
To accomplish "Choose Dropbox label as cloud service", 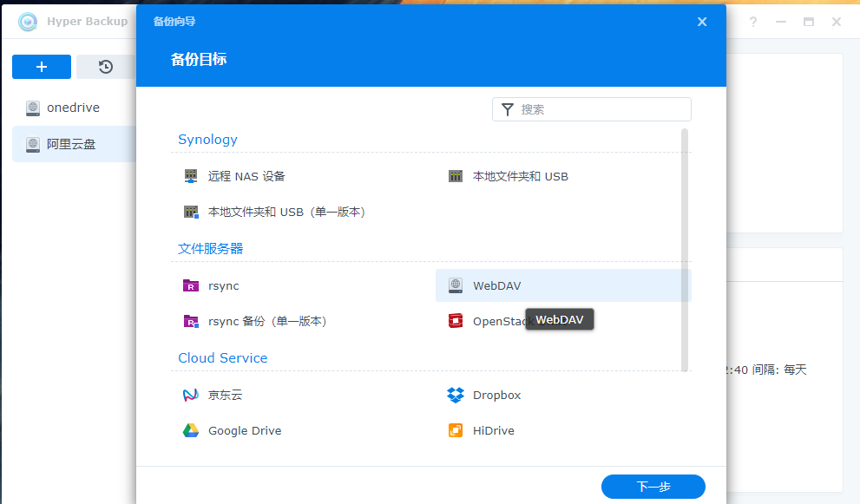I will coord(497,395).
